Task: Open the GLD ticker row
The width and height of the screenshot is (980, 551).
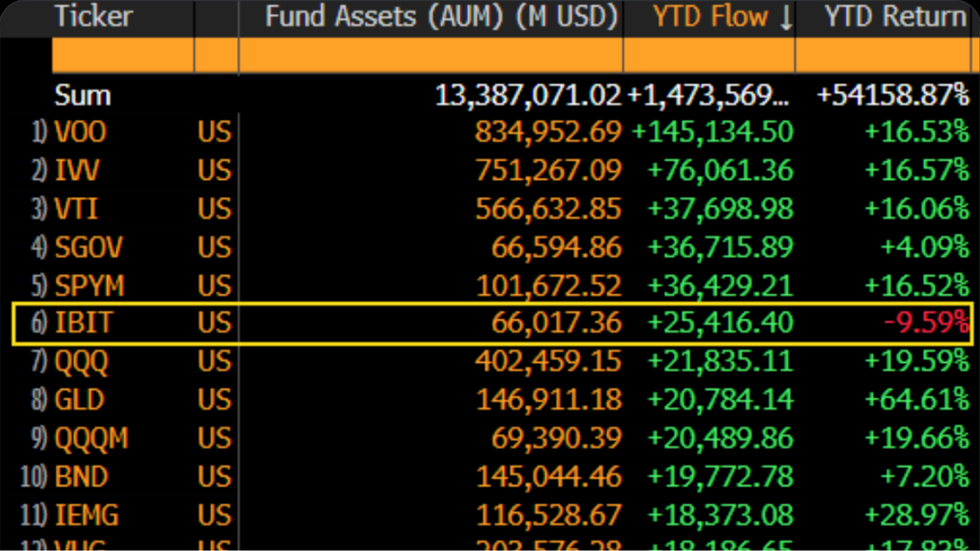Action: (x=79, y=400)
